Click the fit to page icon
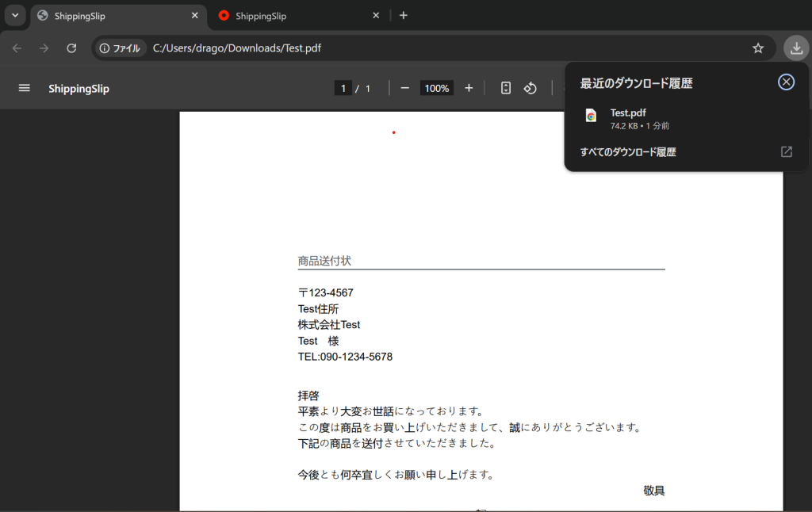Screen dimensions: 812x512 coord(506,88)
